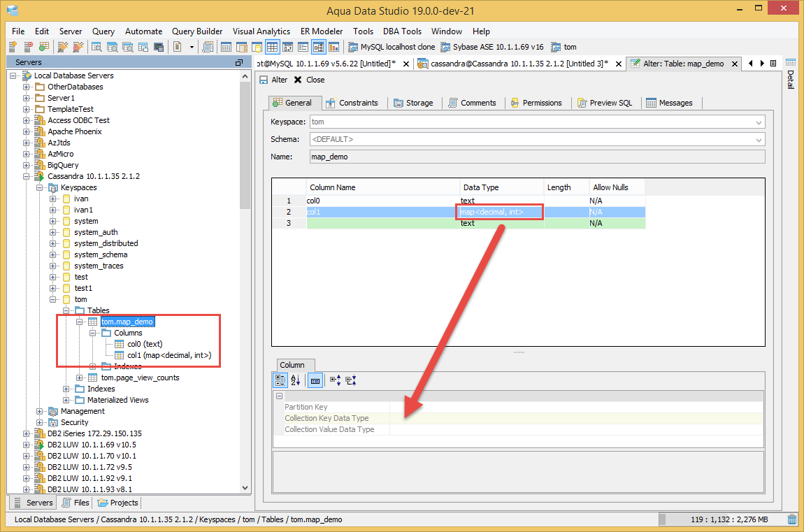
Task: Open the Permissions tab
Action: point(536,103)
